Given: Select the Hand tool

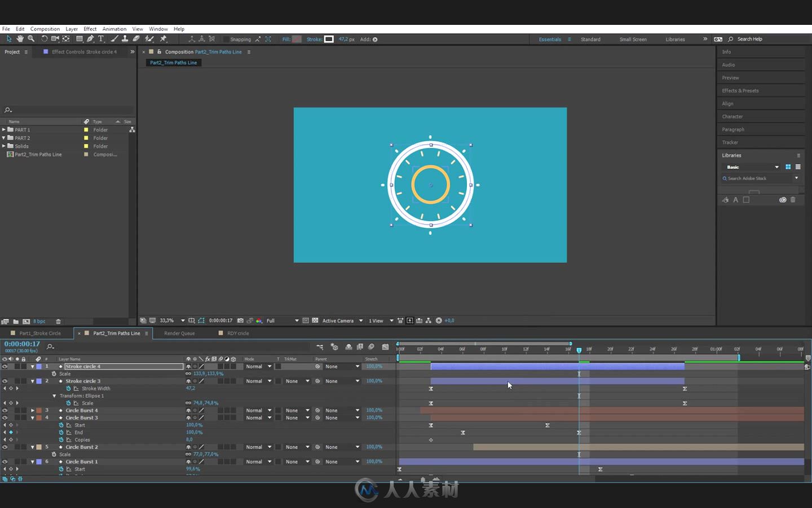Looking at the screenshot, I should click(20, 39).
